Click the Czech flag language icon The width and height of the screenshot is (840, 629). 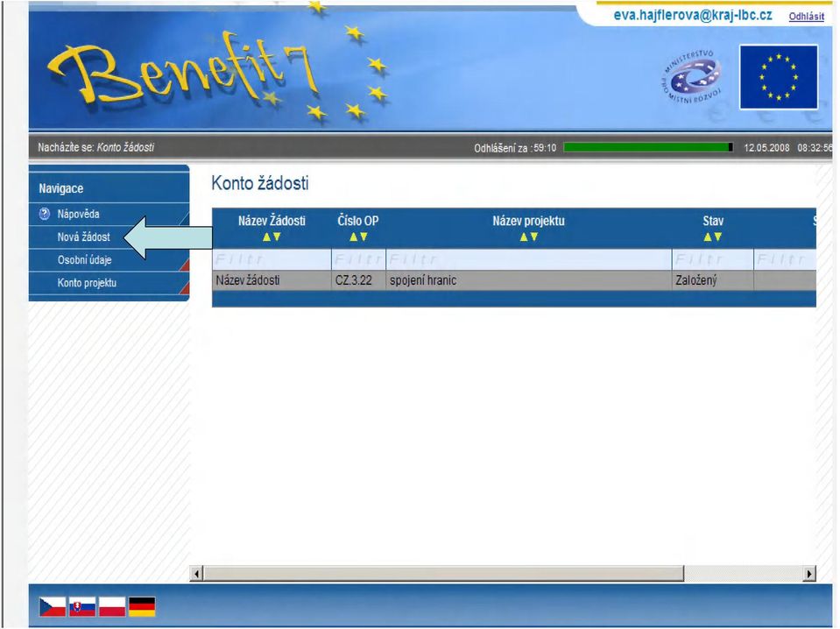[53, 607]
